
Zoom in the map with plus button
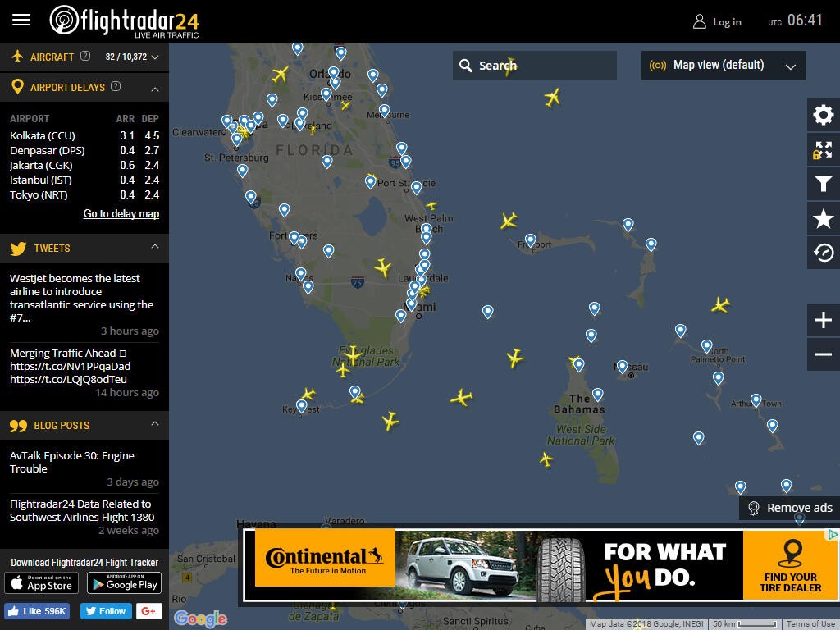tap(824, 321)
